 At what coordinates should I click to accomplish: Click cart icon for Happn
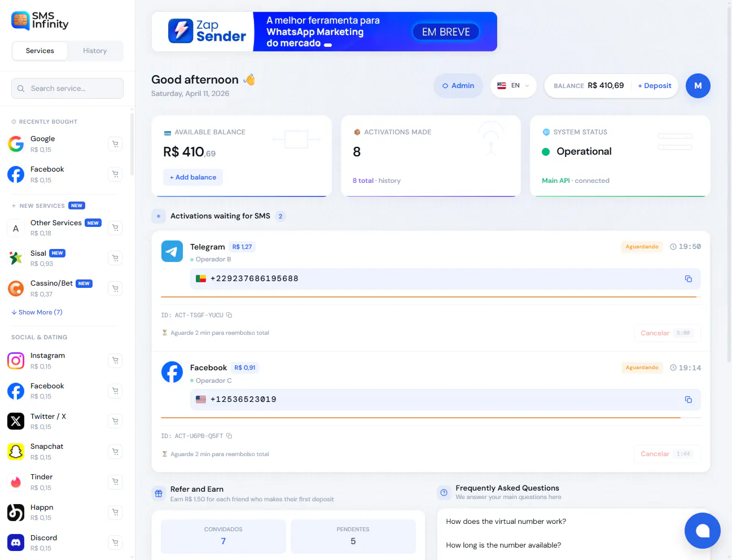tap(115, 512)
